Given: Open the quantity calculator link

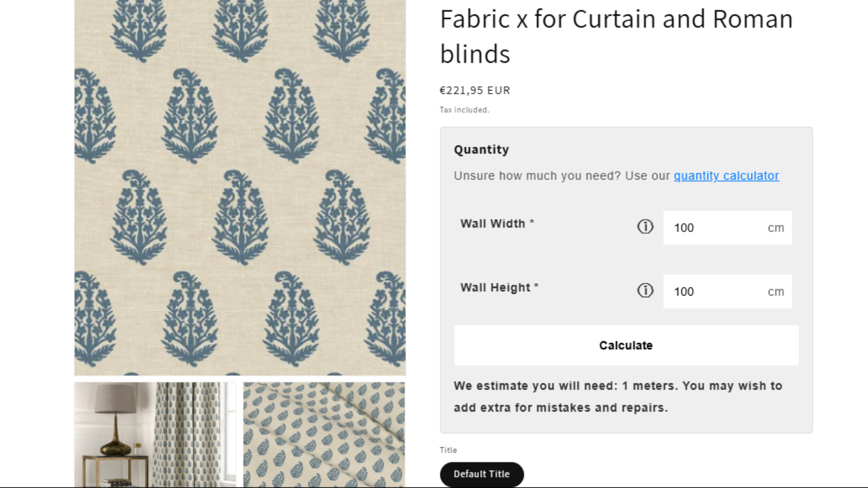Looking at the screenshot, I should click(x=726, y=176).
